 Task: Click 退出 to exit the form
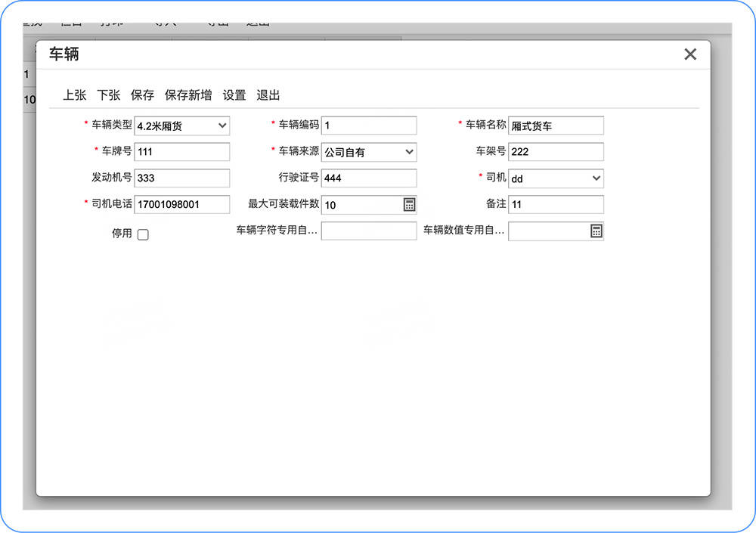coord(268,95)
